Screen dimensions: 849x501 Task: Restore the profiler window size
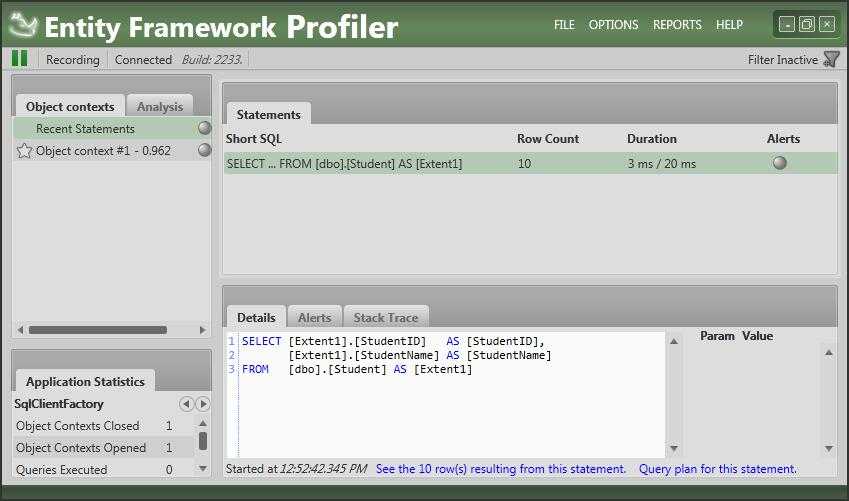[806, 24]
